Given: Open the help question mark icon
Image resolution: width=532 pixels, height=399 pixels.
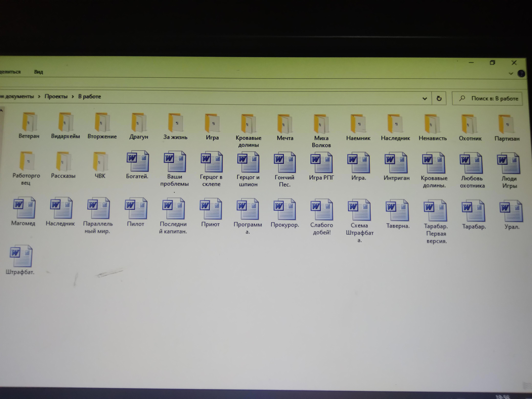Looking at the screenshot, I should click(x=521, y=73).
